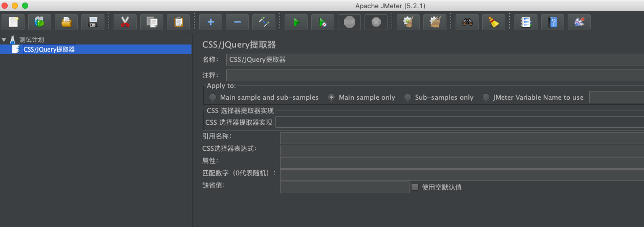Clear results with the broom icon

(408, 22)
